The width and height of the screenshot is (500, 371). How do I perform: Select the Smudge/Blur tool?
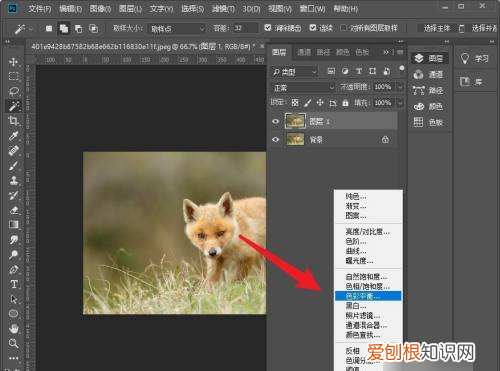tap(13, 240)
